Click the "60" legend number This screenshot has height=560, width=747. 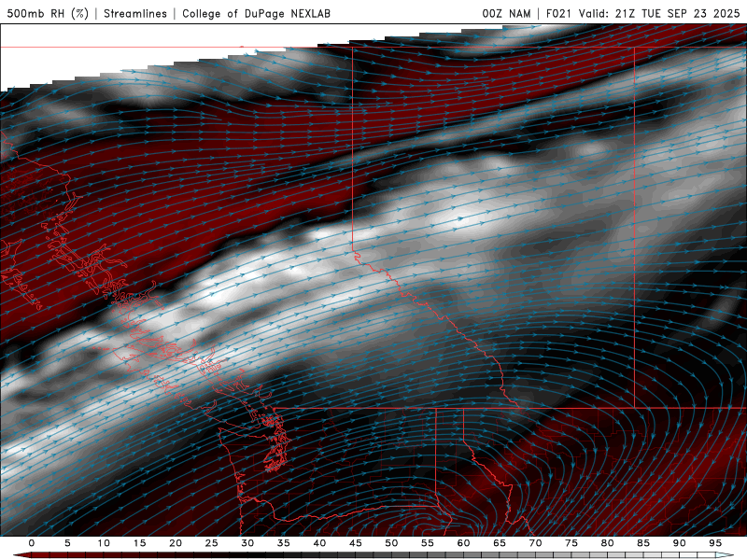pyautogui.click(x=463, y=543)
